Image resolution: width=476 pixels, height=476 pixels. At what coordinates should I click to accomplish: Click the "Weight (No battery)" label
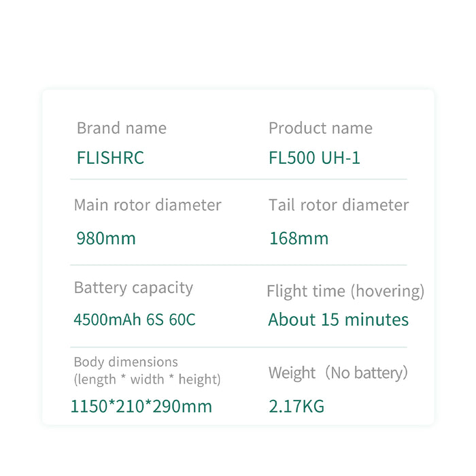(338, 373)
